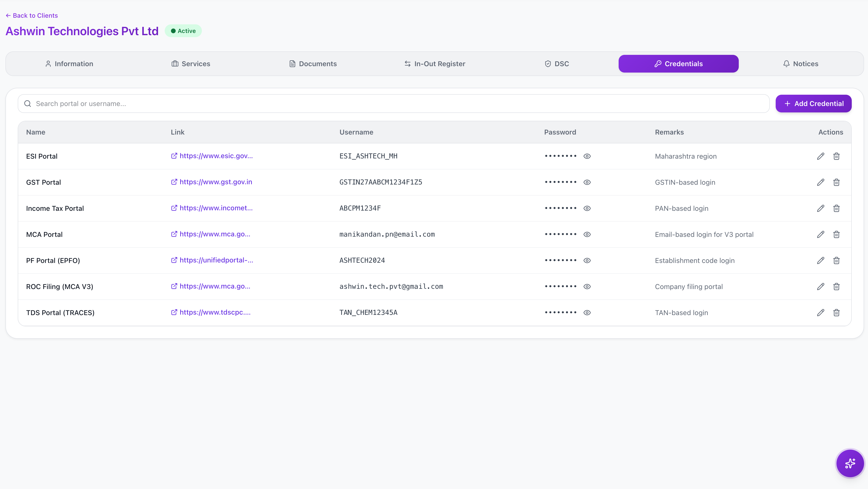The width and height of the screenshot is (868, 489).
Task: Click the Username column header
Action: coord(356,132)
